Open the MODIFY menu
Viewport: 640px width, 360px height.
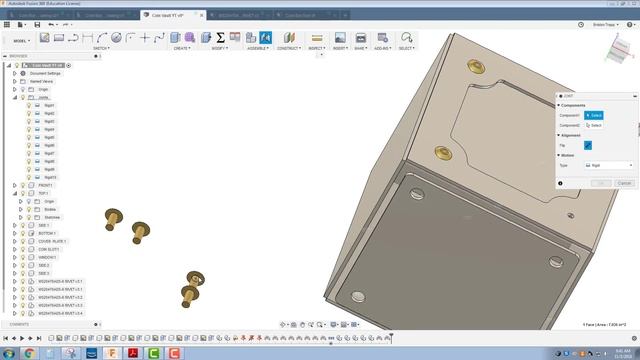click(220, 48)
